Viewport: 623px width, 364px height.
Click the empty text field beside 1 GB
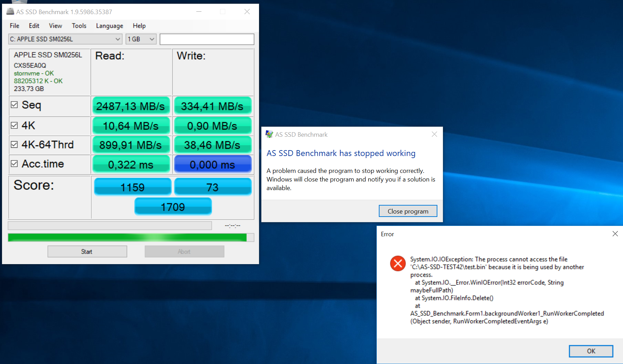(x=207, y=39)
